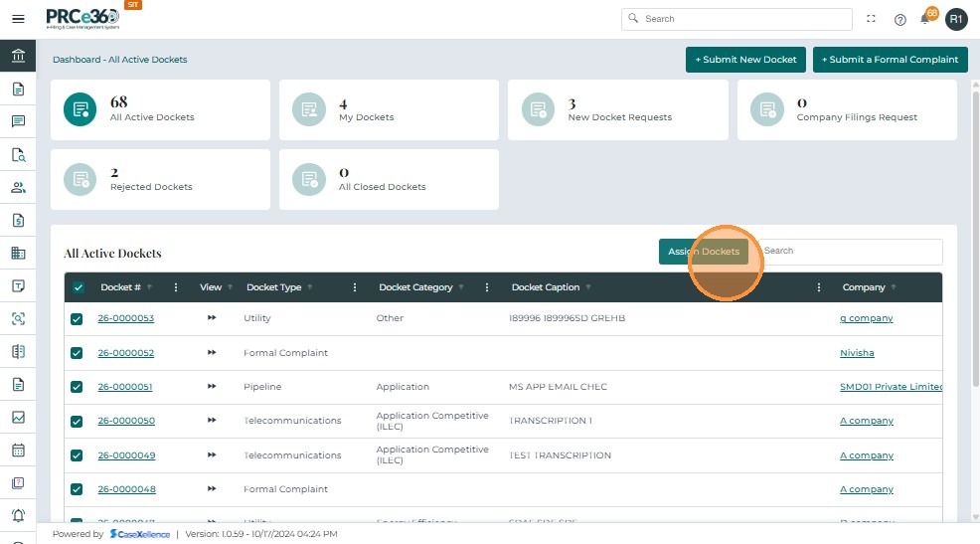Screen dimensions: 980x544
Task: Open notifications bell with 68 badge
Action: [925, 19]
